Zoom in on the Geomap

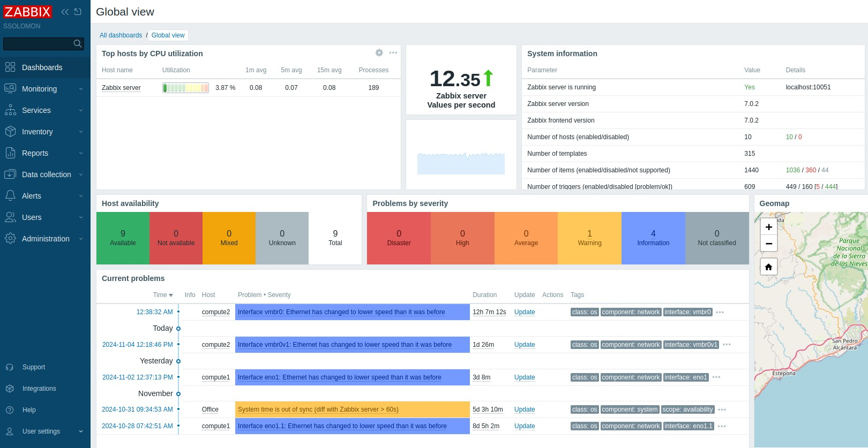[768, 227]
